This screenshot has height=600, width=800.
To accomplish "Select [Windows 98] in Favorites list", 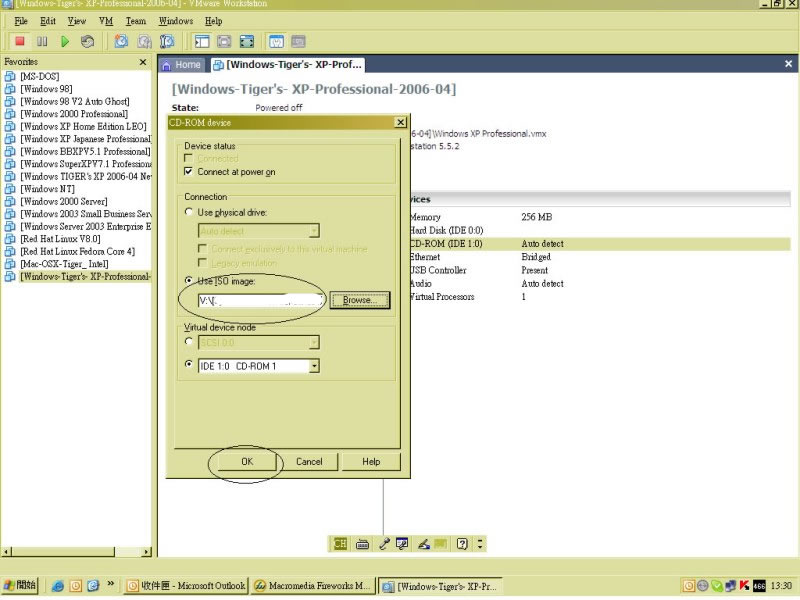I will (46, 89).
